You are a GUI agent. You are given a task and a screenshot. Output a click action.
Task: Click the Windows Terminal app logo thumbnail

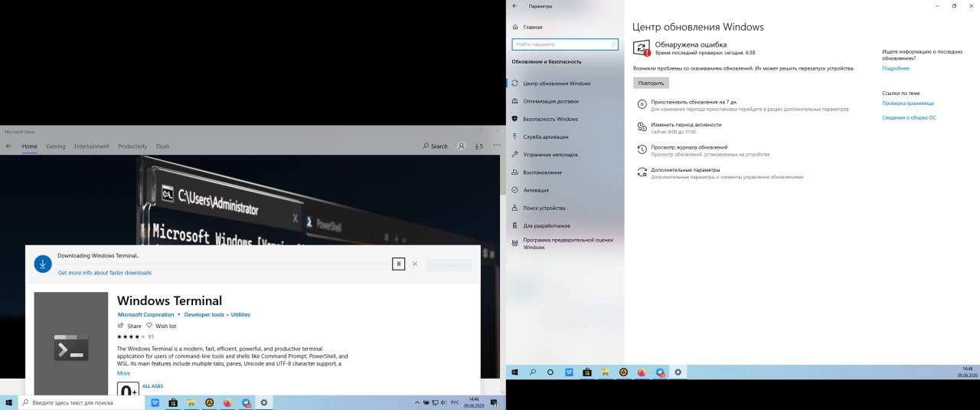[71, 346]
